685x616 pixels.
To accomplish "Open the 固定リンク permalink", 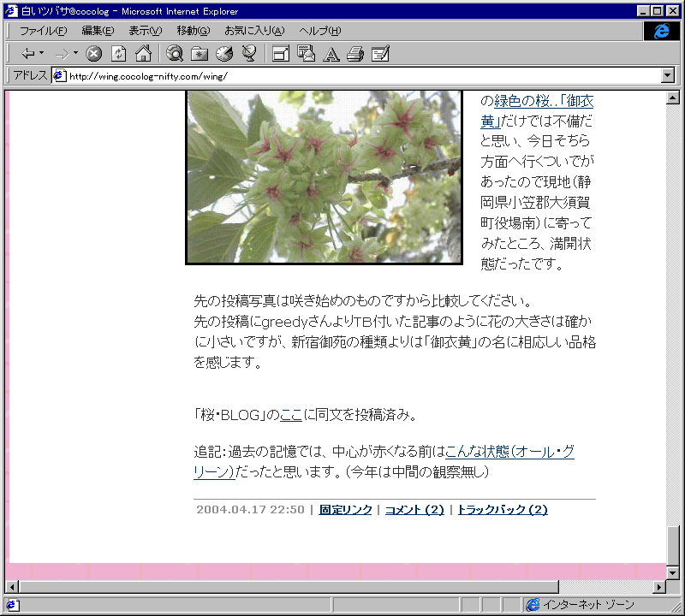I will 346,510.
